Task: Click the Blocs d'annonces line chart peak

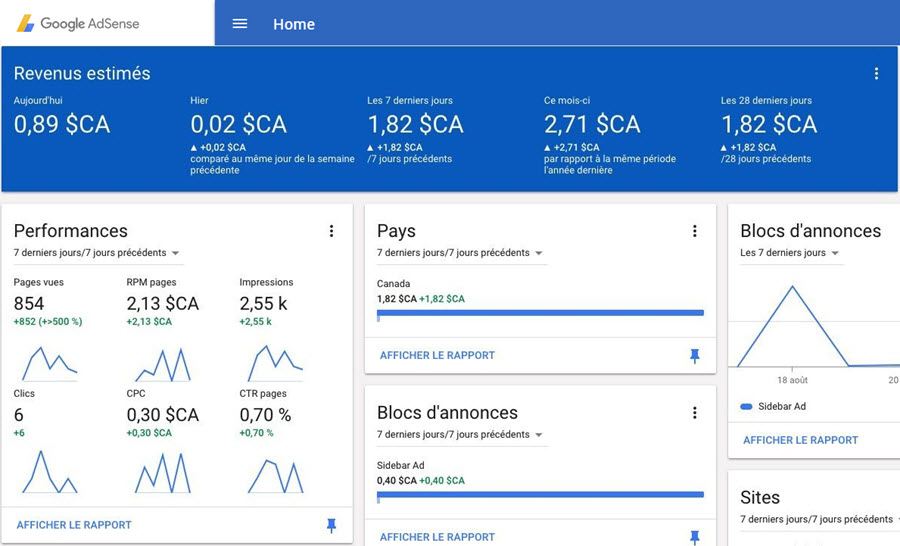Action: (793, 286)
